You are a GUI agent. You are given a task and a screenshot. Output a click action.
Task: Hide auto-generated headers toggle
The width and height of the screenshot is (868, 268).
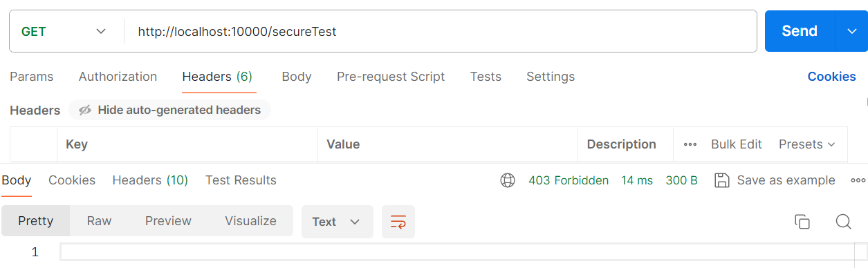170,110
